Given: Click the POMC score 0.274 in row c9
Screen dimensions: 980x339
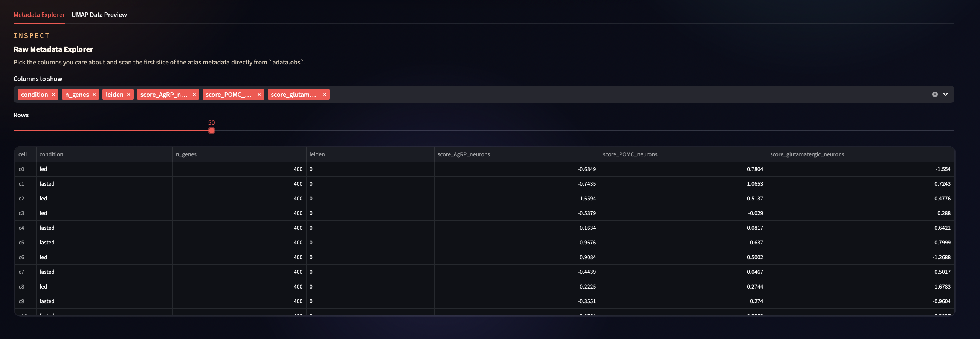Looking at the screenshot, I should [683, 301].
